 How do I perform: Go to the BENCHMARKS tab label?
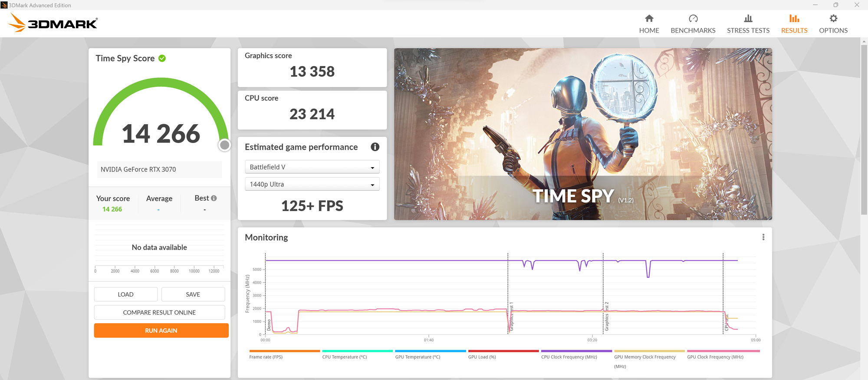[x=693, y=30]
